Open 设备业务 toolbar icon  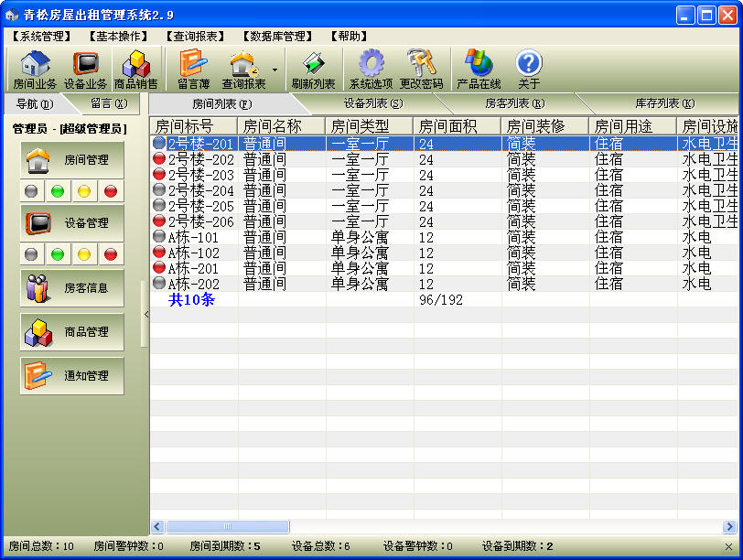pyautogui.click(x=85, y=70)
